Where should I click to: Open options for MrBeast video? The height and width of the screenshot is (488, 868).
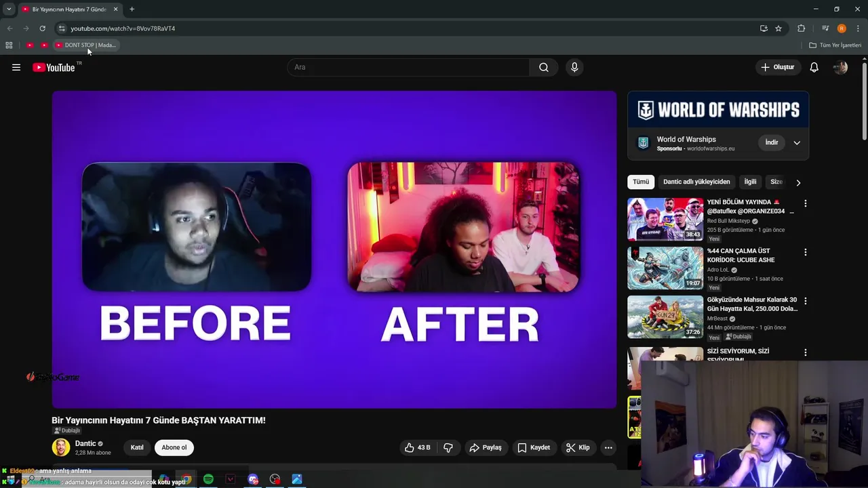(805, 301)
